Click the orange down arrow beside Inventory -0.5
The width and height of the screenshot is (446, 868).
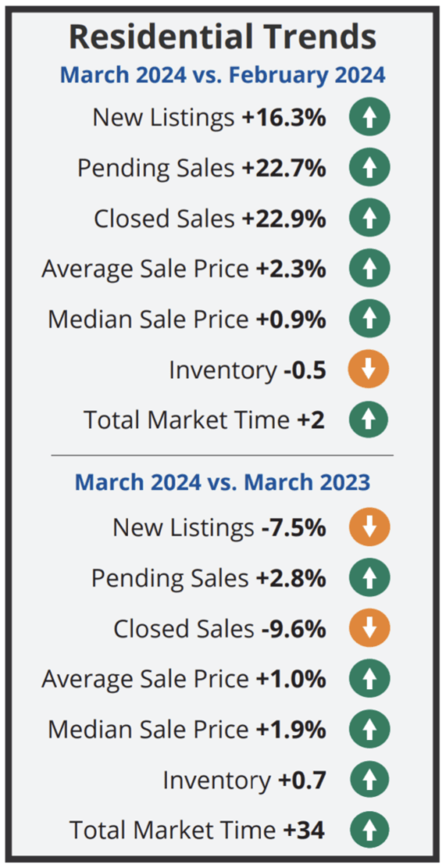[370, 370]
